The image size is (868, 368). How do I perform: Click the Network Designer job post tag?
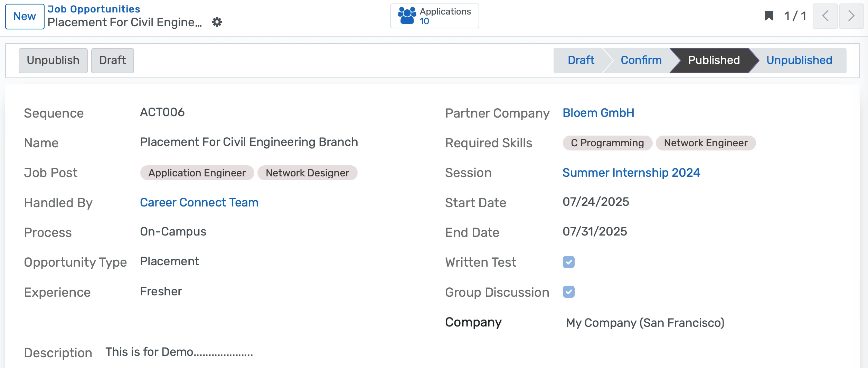[x=307, y=173]
